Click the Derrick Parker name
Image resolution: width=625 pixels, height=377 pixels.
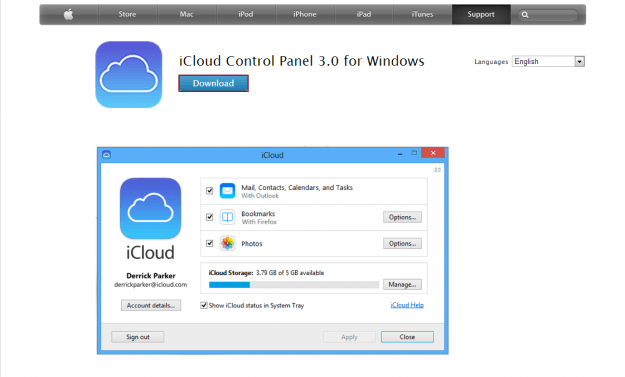151,275
